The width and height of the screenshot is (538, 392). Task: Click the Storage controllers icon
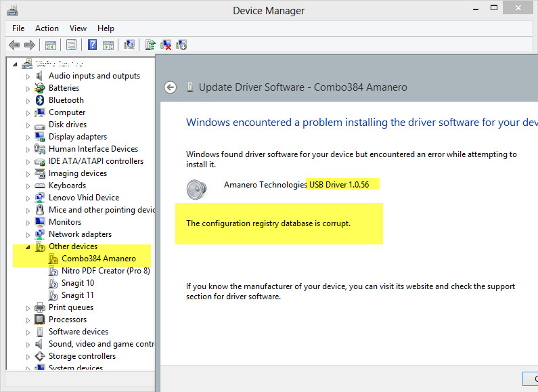tap(40, 356)
